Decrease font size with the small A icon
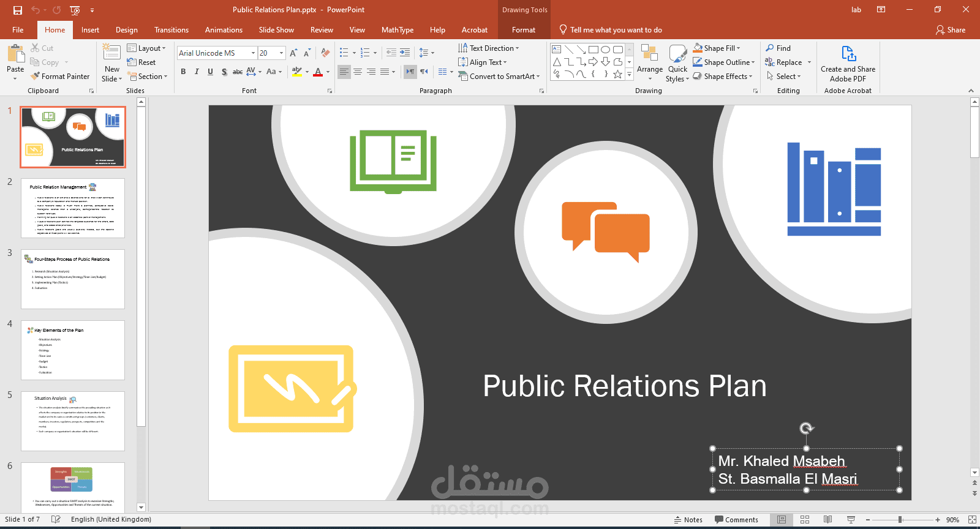980x529 pixels. pos(307,53)
